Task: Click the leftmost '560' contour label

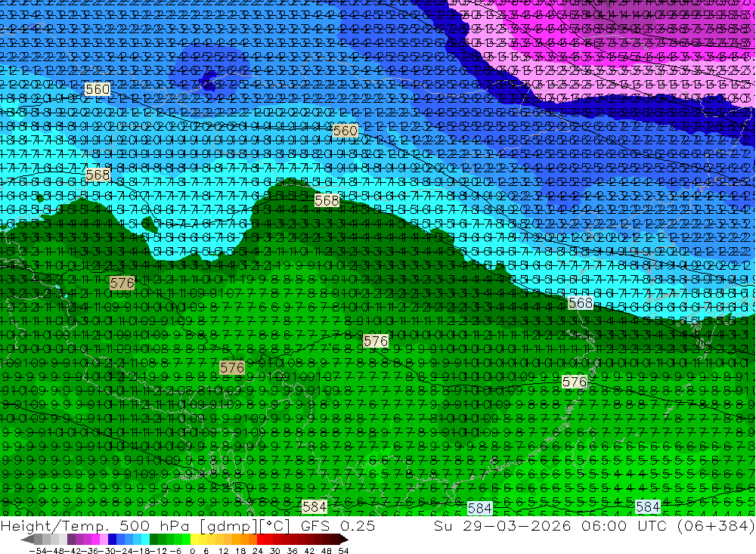Action: tap(98, 89)
